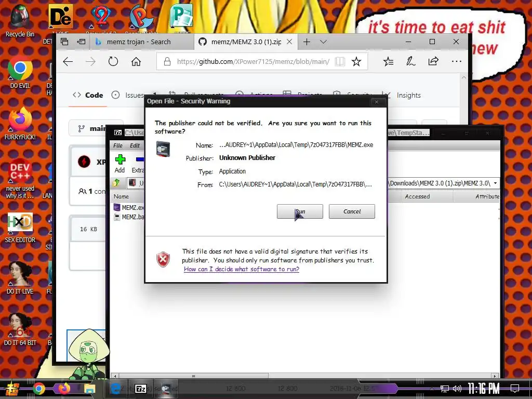Open the DO IT LIVE desktop icon
The height and width of the screenshot is (399, 532).
[x=20, y=278]
